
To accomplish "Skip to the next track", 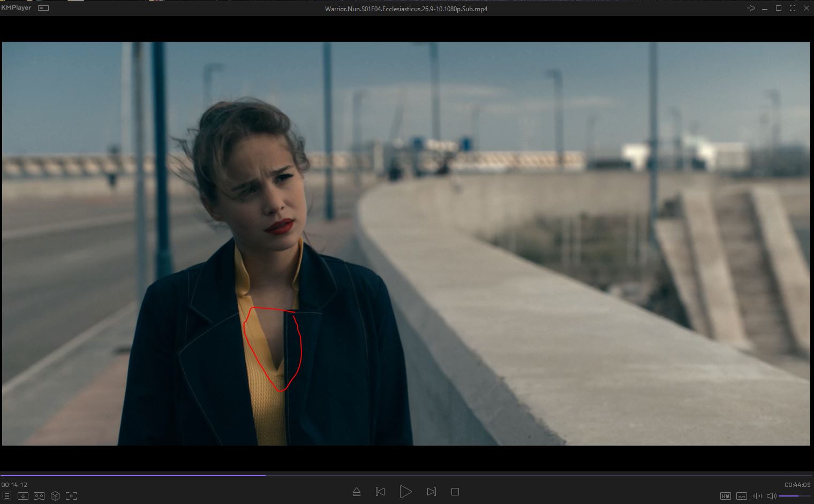I will tap(431, 492).
